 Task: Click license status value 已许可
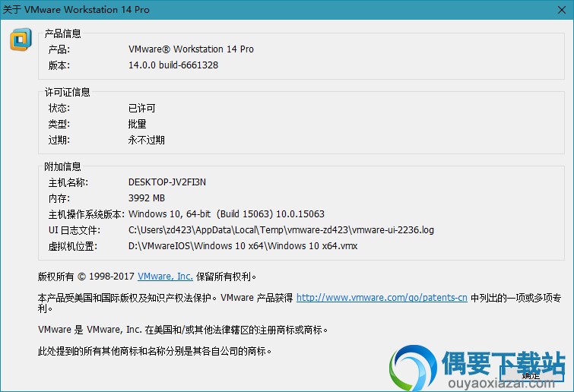pyautogui.click(x=141, y=108)
